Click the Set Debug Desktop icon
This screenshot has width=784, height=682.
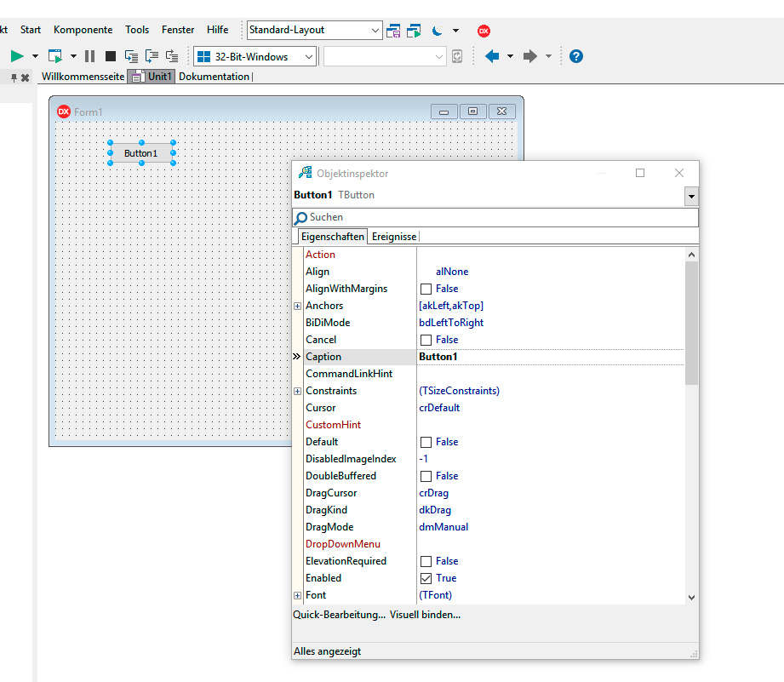click(414, 31)
